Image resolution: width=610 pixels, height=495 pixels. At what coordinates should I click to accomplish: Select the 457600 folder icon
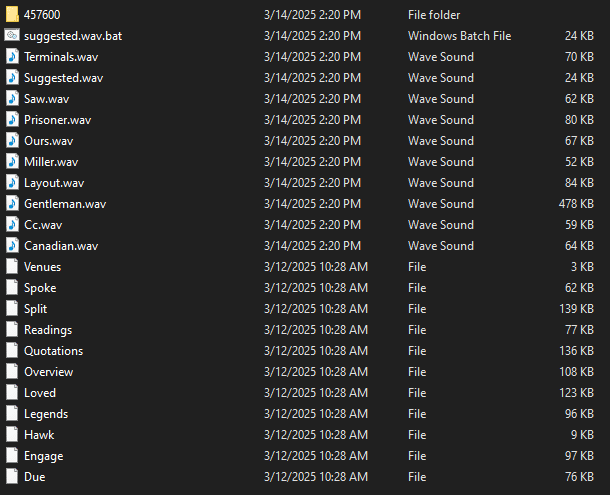(12, 14)
